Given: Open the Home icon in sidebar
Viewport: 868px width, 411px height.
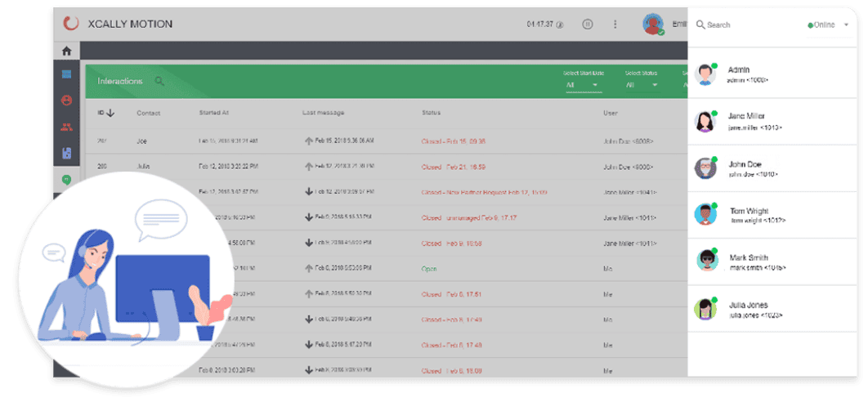Looking at the screenshot, I should tap(66, 51).
